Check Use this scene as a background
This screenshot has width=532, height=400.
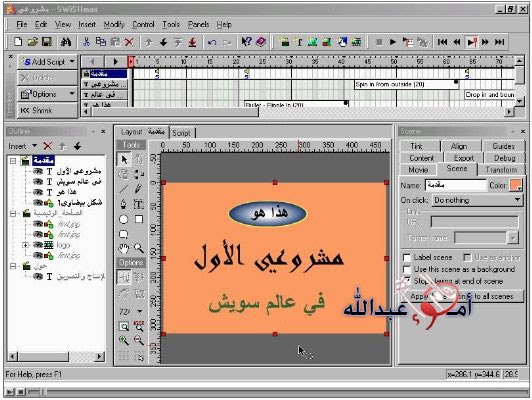406,269
